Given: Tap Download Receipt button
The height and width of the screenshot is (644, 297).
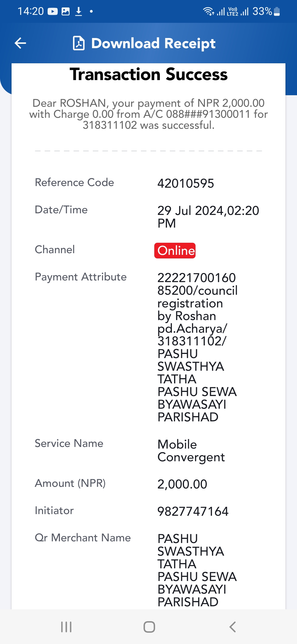Looking at the screenshot, I should 144,43.
